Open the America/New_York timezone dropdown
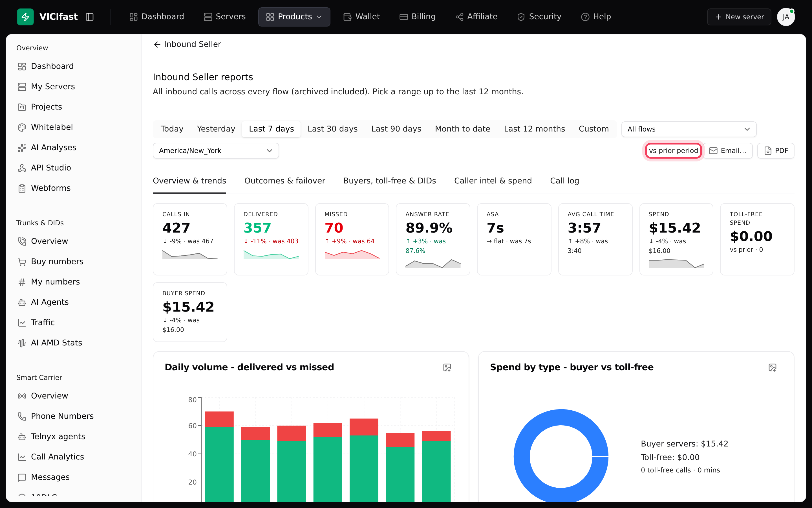The image size is (812, 508). coord(216,150)
